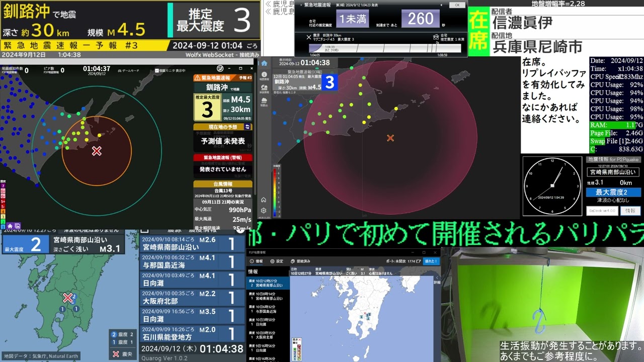Open the 地震情報 info icon in sidebar
Image resolution: width=644 pixels, height=362 pixels.
pos(264,76)
